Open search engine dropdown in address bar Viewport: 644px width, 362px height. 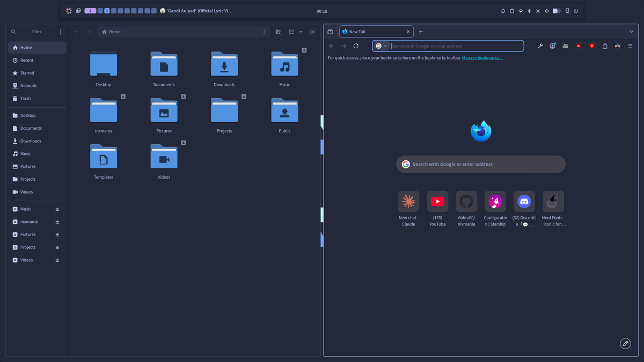pyautogui.click(x=382, y=46)
